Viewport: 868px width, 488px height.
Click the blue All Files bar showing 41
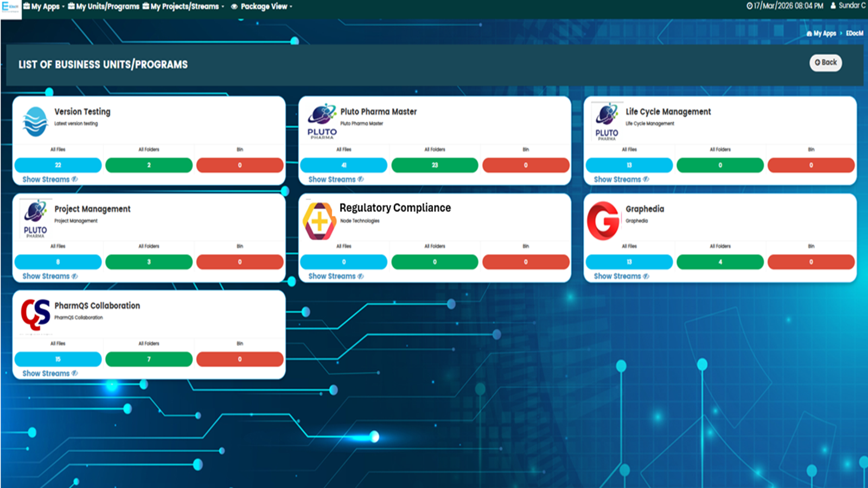(343, 165)
